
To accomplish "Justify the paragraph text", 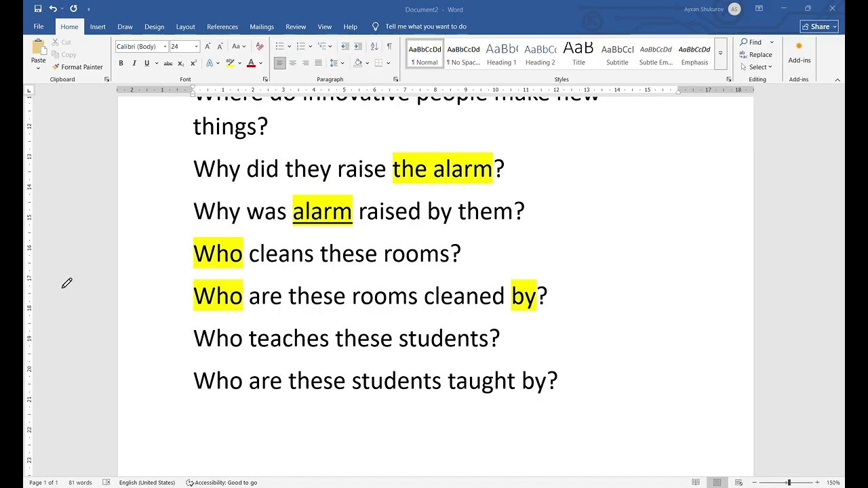I will 318,63.
